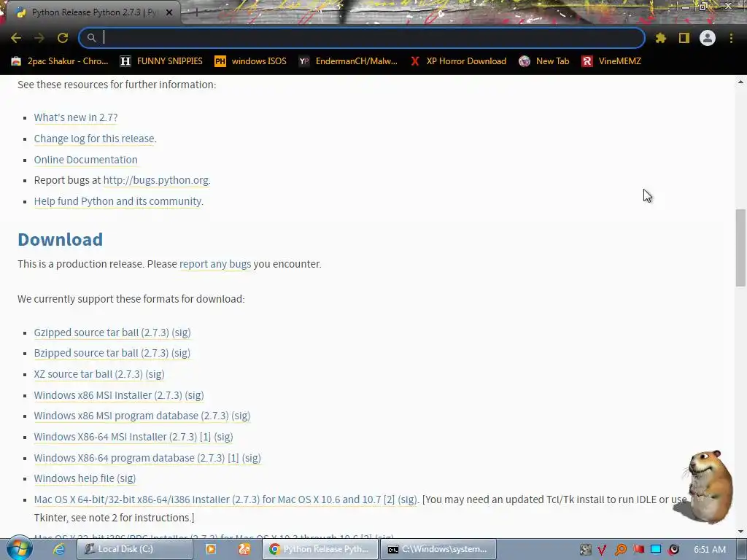The width and height of the screenshot is (747, 560).
Task: Download Gzipped source tar ball (2.7.3)
Action: [x=101, y=332]
